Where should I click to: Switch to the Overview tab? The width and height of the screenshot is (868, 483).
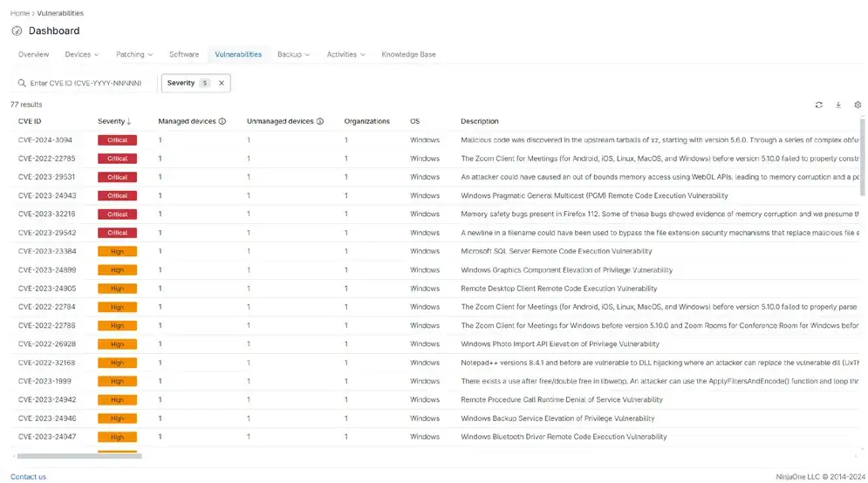click(33, 54)
